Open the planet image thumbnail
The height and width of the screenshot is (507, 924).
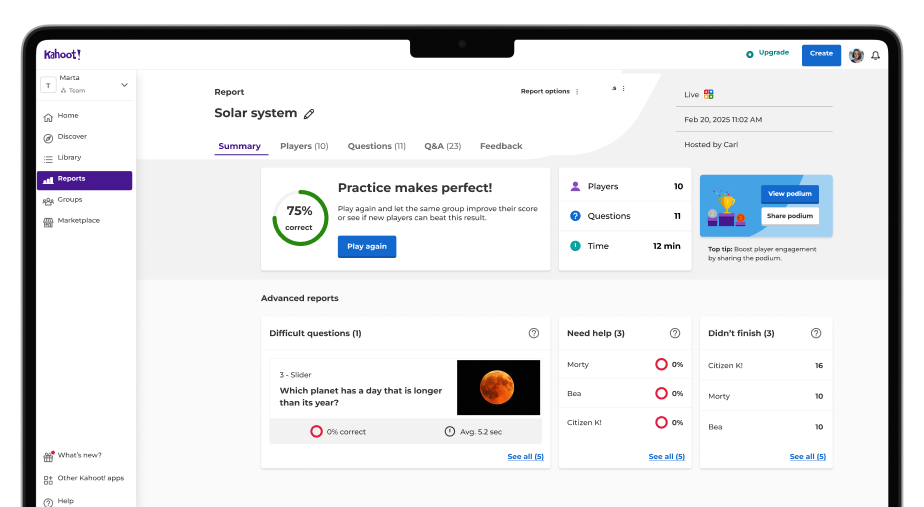coord(498,388)
